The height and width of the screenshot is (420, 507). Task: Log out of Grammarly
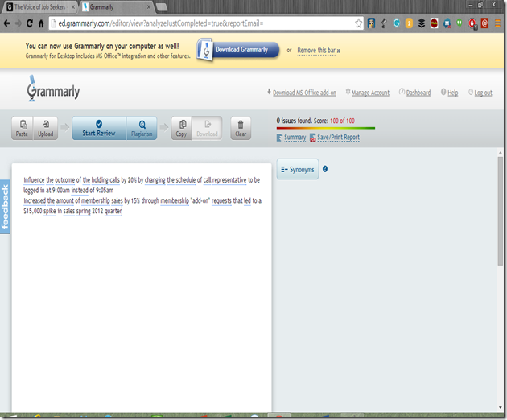coord(483,93)
